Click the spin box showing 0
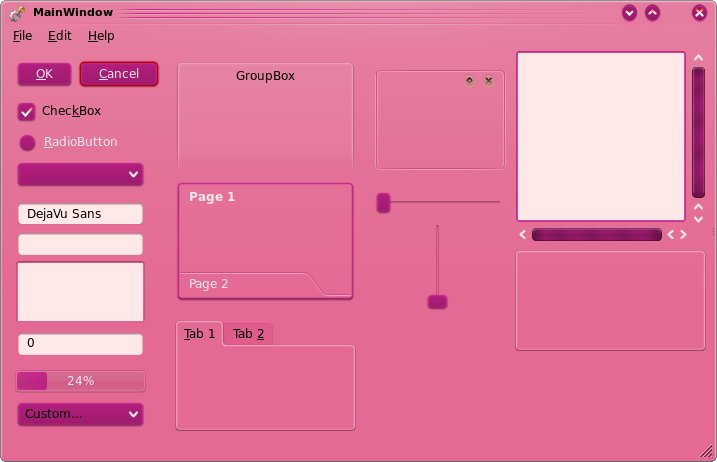Screen dimensions: 717x462 pyautogui.click(x=80, y=344)
